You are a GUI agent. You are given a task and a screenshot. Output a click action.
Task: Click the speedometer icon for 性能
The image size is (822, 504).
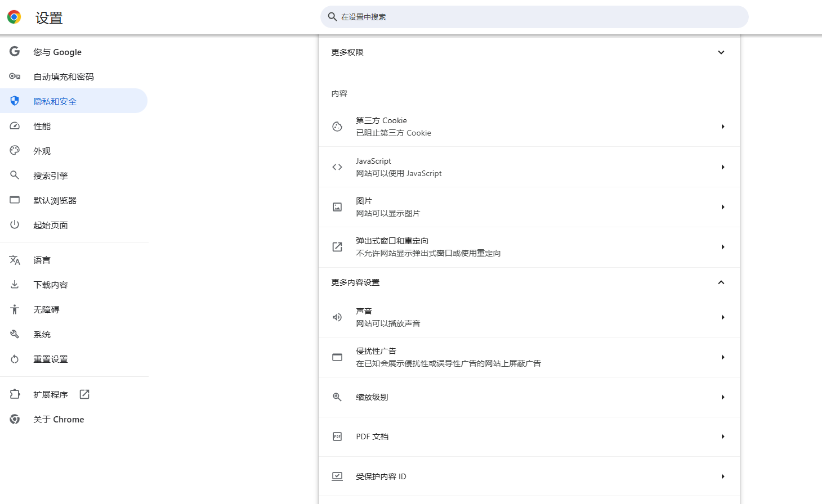tap(15, 125)
